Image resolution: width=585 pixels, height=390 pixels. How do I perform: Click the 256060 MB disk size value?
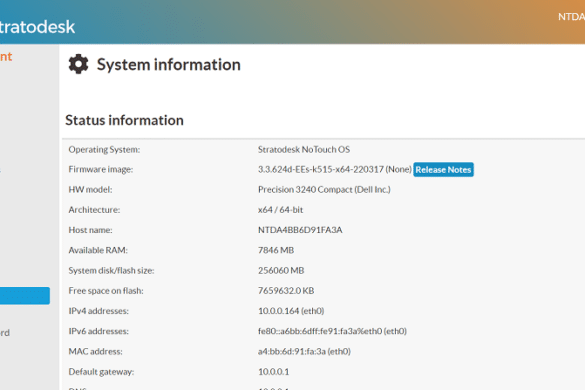pos(281,271)
